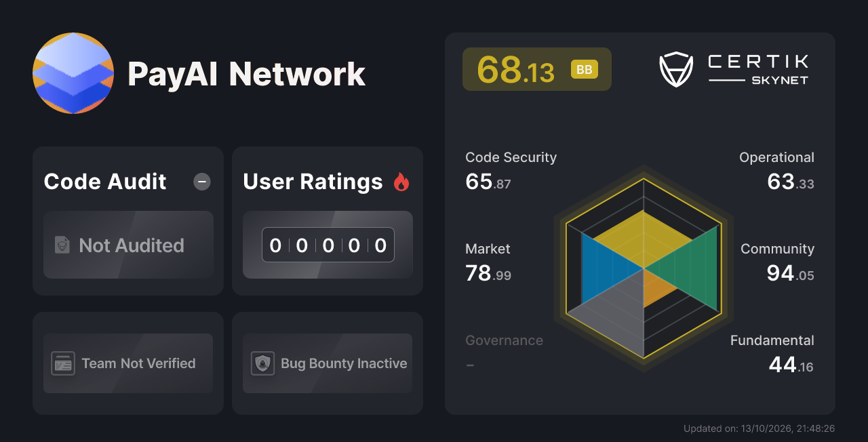This screenshot has width=868, height=442.
Task: Click the 0 0 0 0 0 ratings counter
Action: point(328,245)
